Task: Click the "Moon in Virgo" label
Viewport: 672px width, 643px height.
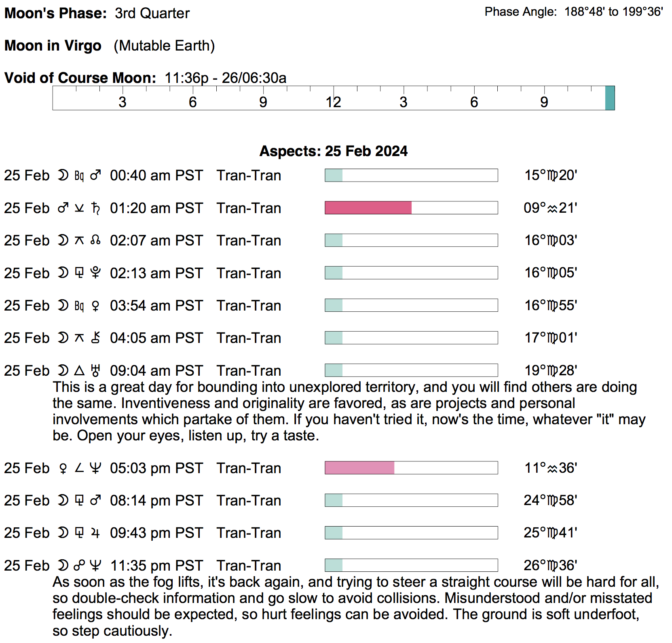Action: coord(53,46)
